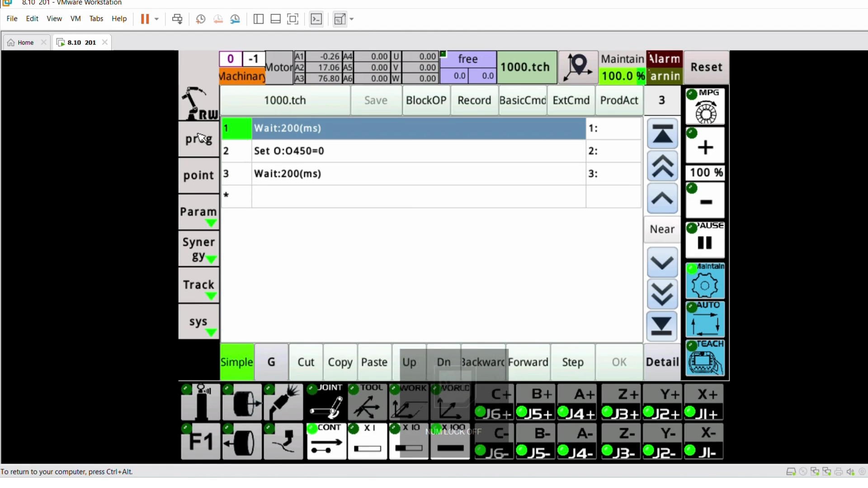Click the 100.0% speed override display
This screenshot has height=488, width=868.
[622, 75]
